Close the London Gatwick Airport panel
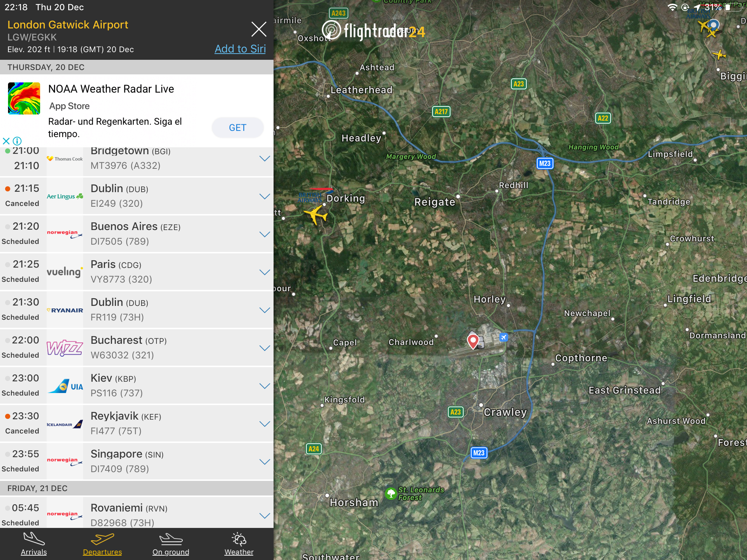 coord(259,29)
